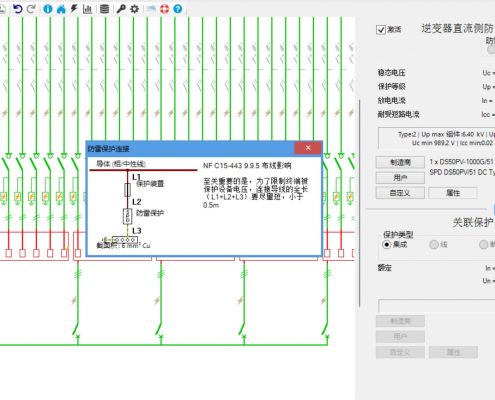The image size is (495, 400).
Task: Click the key icon
Action: coord(121,9)
